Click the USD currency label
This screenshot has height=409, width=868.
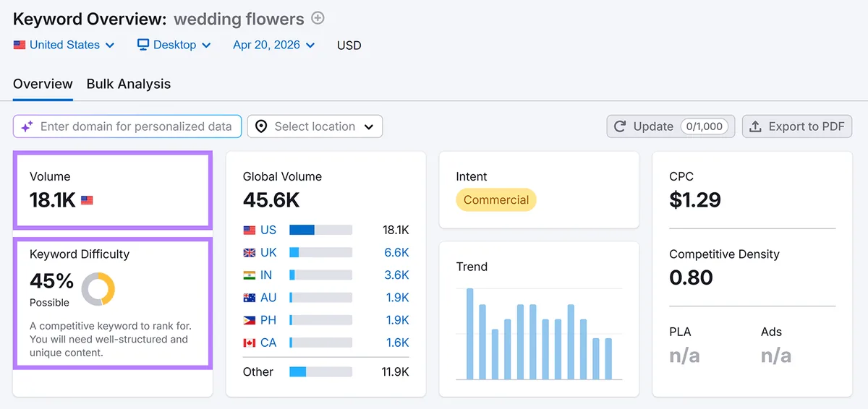tap(349, 45)
